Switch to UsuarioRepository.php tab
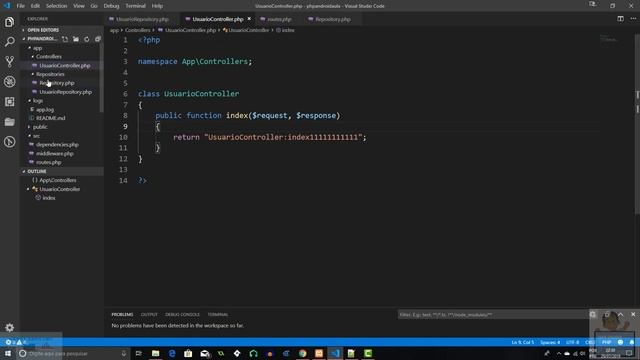The image size is (640, 360). (x=142, y=19)
